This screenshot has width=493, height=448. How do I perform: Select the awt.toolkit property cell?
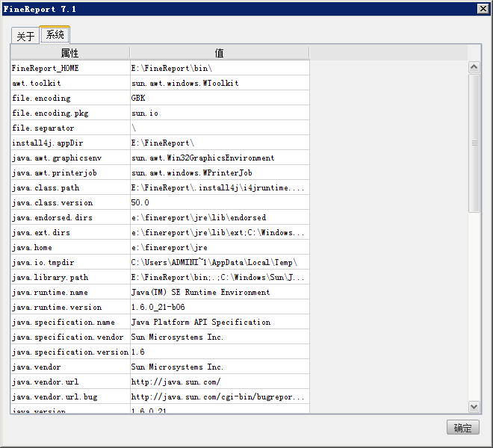pos(70,83)
